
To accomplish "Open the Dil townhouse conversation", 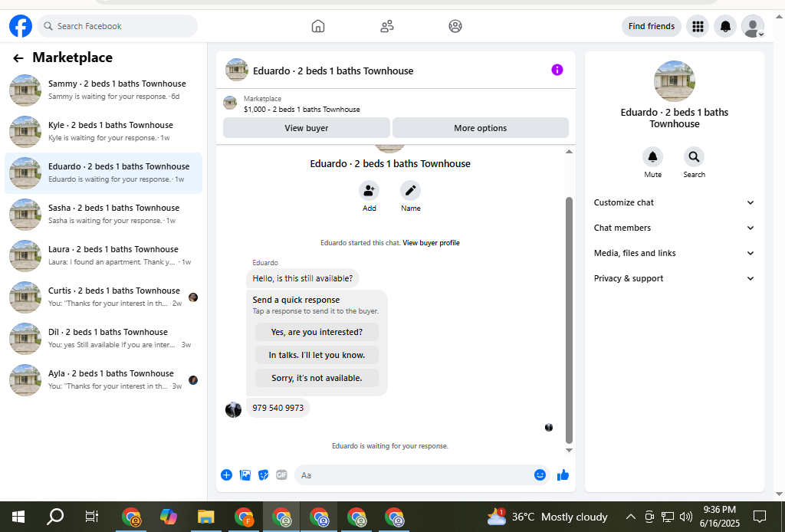I will (x=103, y=339).
